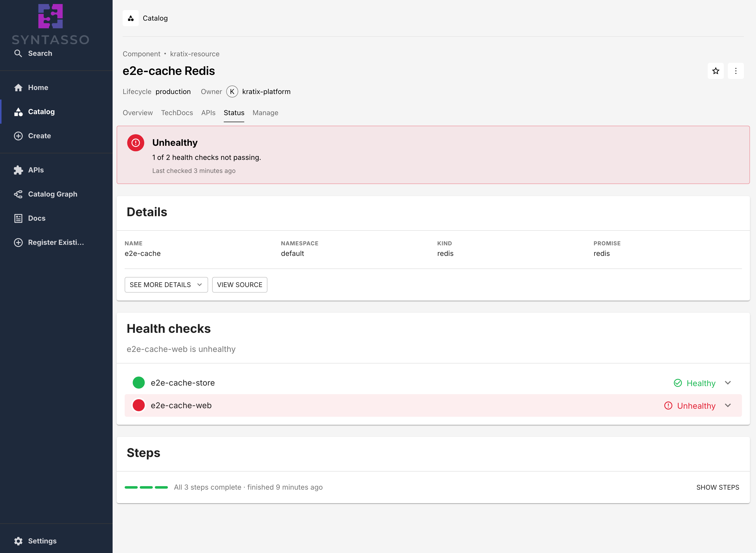This screenshot has height=553, width=756.
Task: Switch to the TechDocs tab
Action: point(177,113)
